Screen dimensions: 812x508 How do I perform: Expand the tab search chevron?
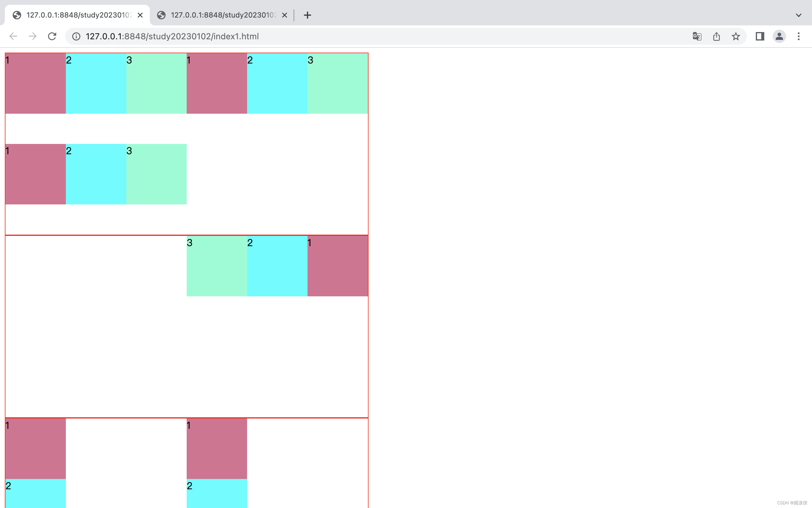point(799,15)
